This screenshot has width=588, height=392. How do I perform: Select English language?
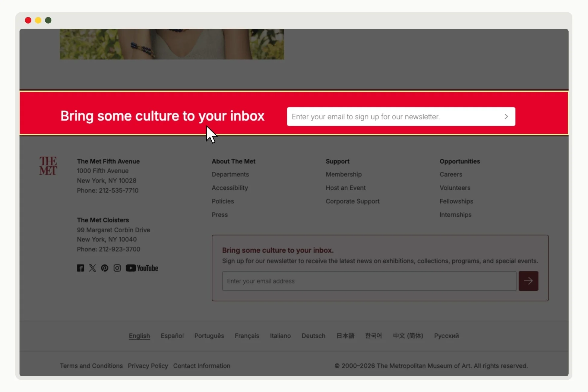click(x=139, y=336)
